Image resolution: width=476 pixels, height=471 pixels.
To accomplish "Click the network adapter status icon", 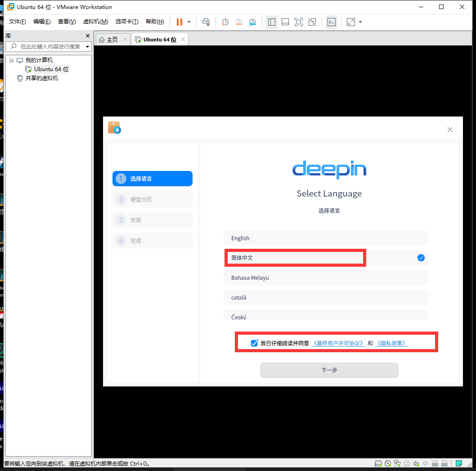I will [x=397, y=463].
